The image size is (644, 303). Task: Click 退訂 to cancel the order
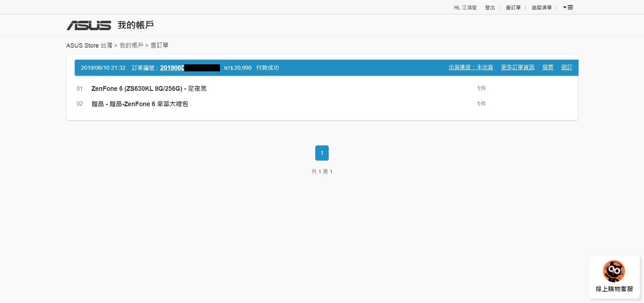pyautogui.click(x=567, y=67)
